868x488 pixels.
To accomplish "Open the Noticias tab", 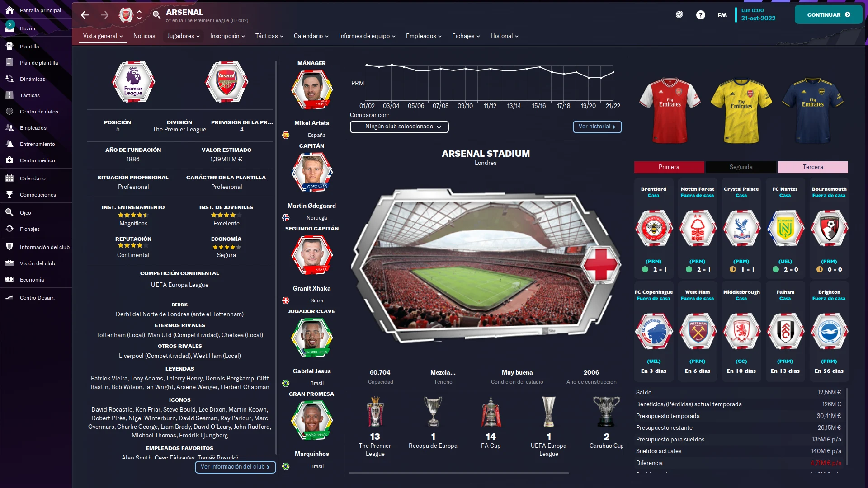I will pos(144,36).
